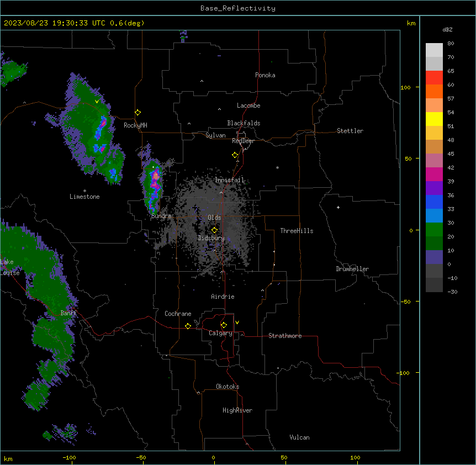The width and height of the screenshot is (476, 465).
Task: Select the Limestone label
Action: (x=84, y=197)
